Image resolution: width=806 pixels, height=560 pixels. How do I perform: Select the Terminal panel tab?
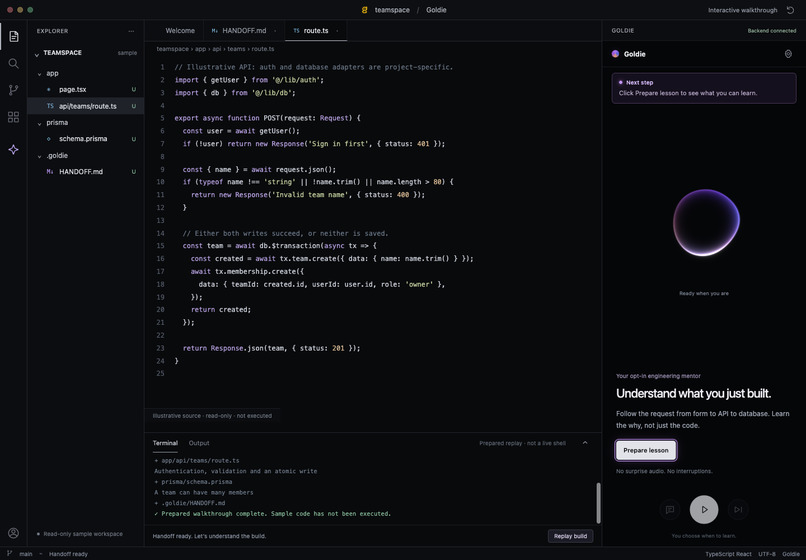click(165, 443)
